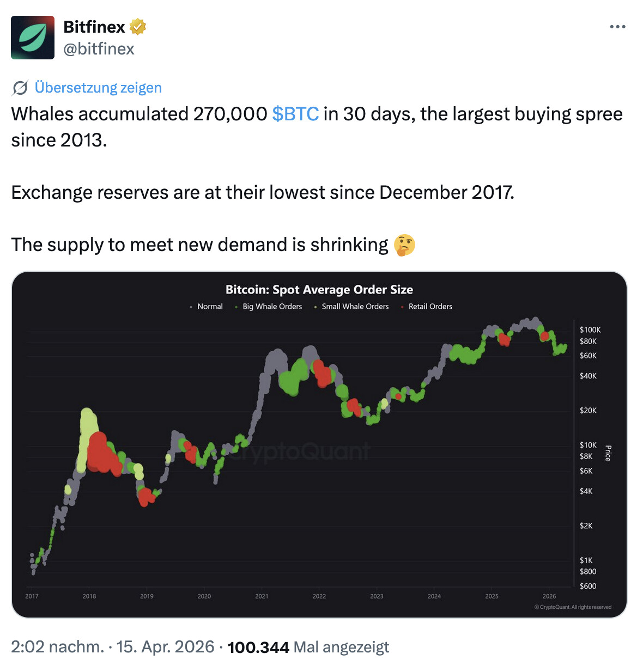Click the CryptoQuant copyright notice under chart
This screenshot has width=643, height=672.
(x=573, y=607)
